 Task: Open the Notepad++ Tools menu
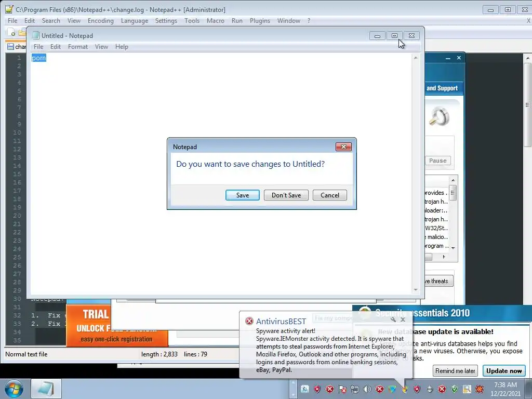(192, 21)
